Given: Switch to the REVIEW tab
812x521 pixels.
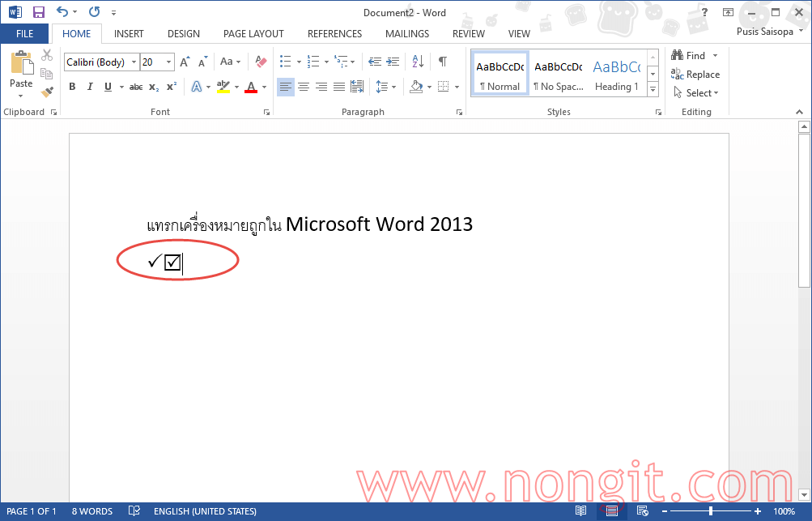Looking at the screenshot, I should (x=468, y=34).
